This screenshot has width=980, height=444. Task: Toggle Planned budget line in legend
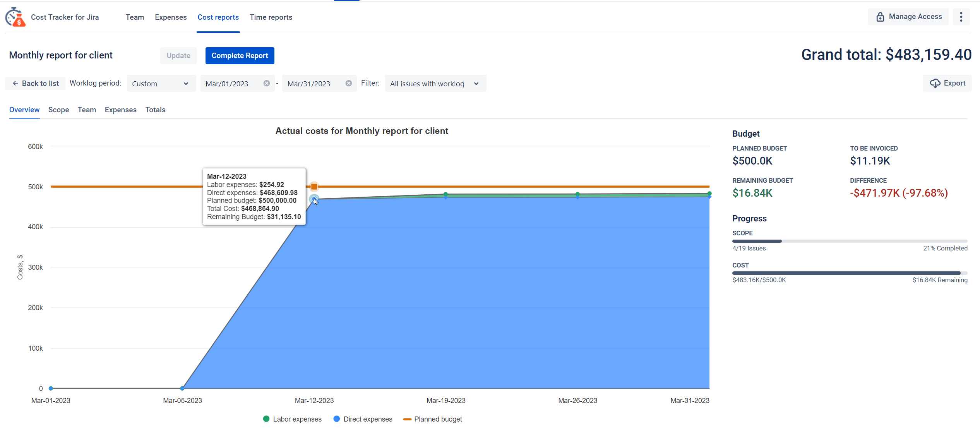[x=433, y=419]
